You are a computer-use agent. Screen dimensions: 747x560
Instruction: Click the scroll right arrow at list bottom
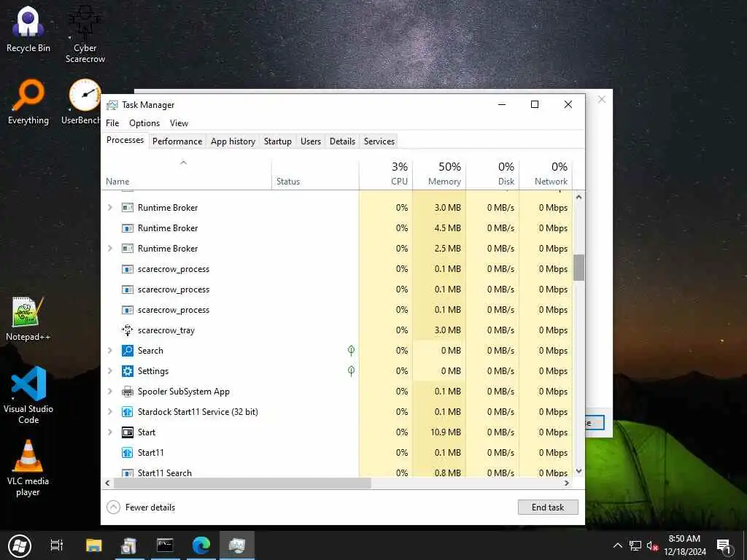566,483
